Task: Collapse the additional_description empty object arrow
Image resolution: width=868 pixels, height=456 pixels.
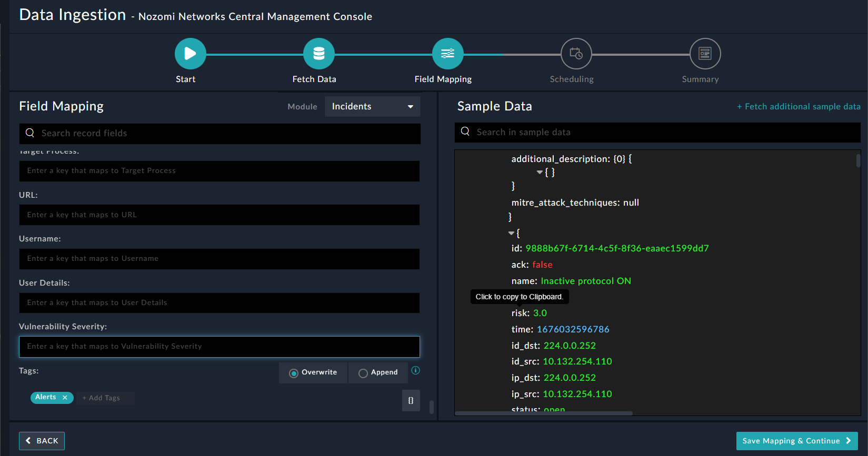Action: click(540, 172)
